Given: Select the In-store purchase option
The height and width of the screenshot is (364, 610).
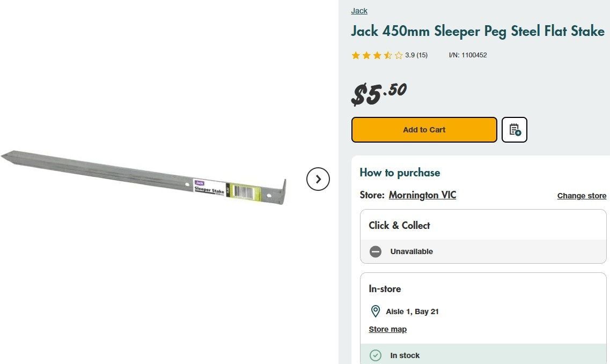Looking at the screenshot, I should tap(385, 289).
